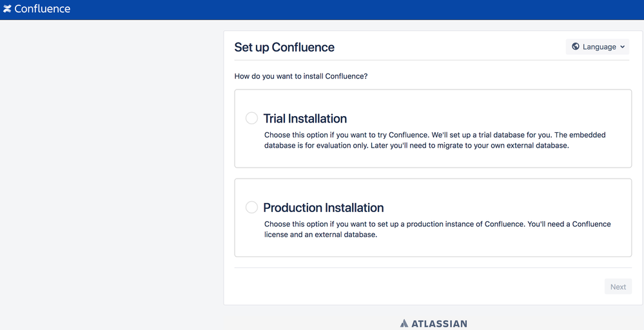Click the Set up Confluence heading

coord(284,47)
